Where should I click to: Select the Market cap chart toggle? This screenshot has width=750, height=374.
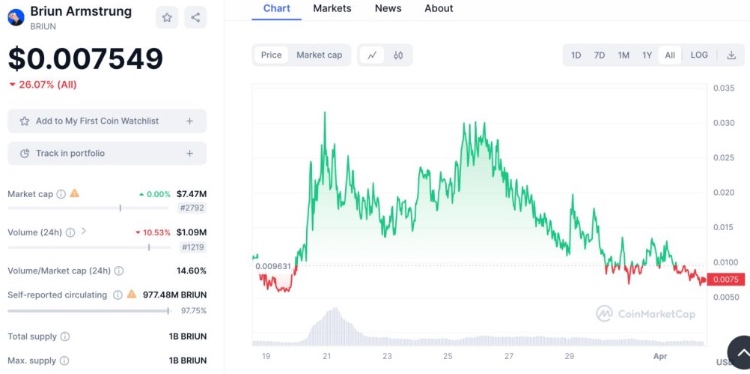pos(319,55)
